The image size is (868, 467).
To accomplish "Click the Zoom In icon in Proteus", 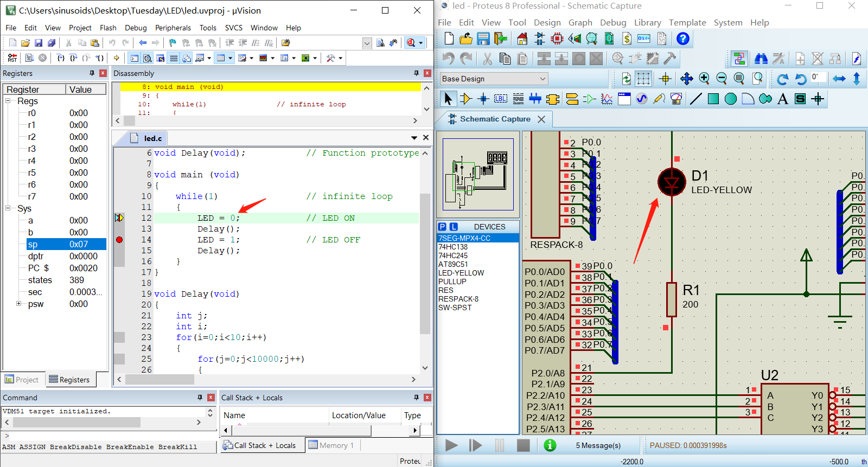I will [x=704, y=79].
